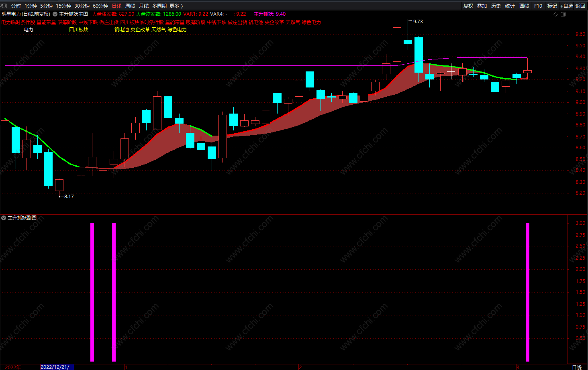The height and width of the screenshot is (370, 588).
Task: Click the highlighted date 2022/12/21/三
Action: click(57, 367)
